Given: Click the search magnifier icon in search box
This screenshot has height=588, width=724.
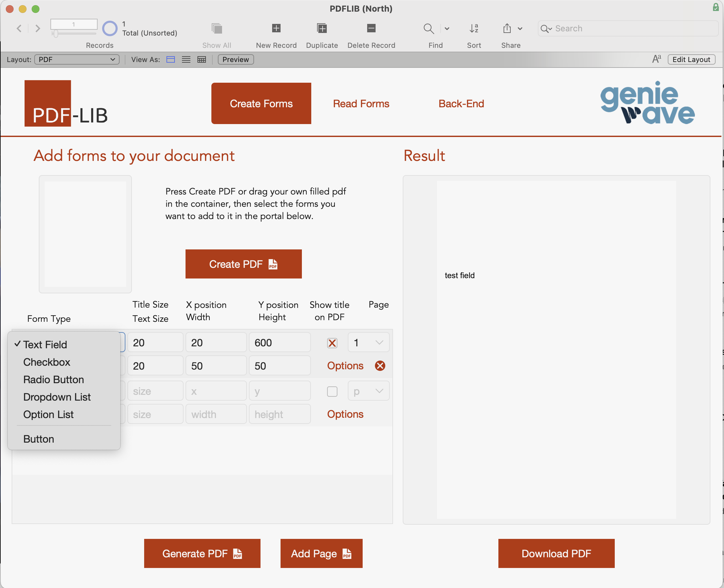Looking at the screenshot, I should (546, 29).
